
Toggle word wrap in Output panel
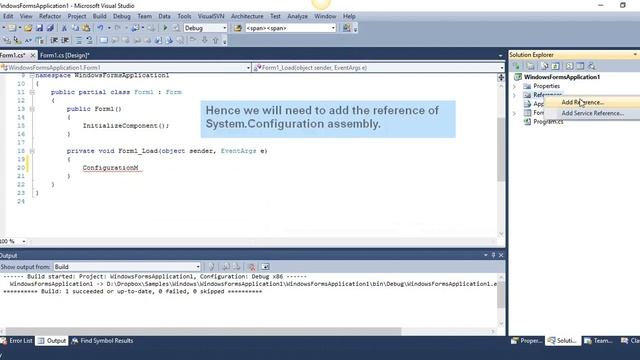[265, 267]
